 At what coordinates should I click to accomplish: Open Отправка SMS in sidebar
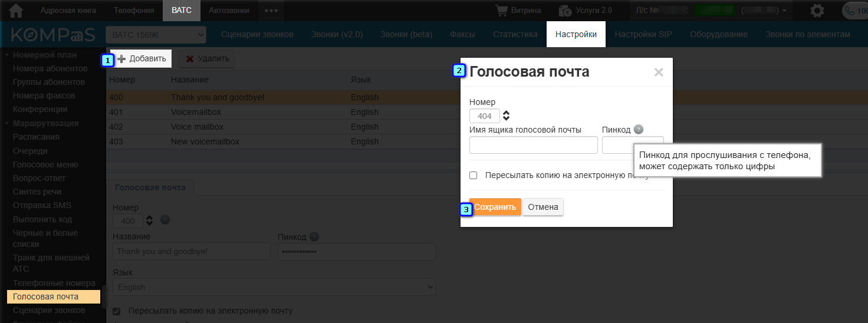42,205
